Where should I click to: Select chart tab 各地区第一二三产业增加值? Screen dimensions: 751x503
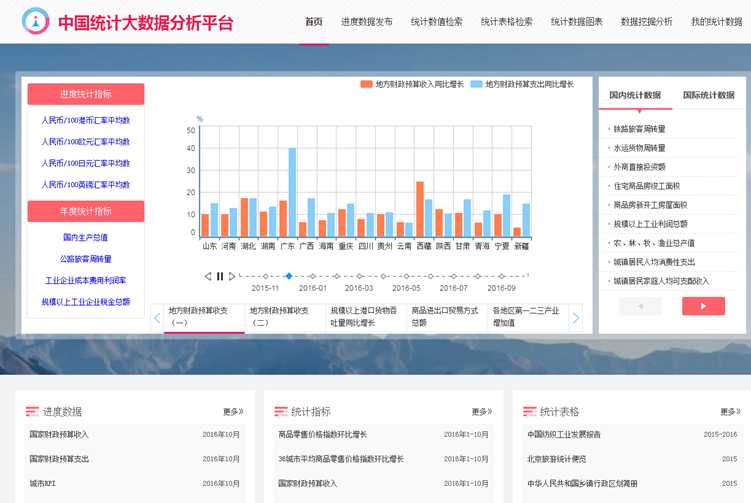(528, 317)
